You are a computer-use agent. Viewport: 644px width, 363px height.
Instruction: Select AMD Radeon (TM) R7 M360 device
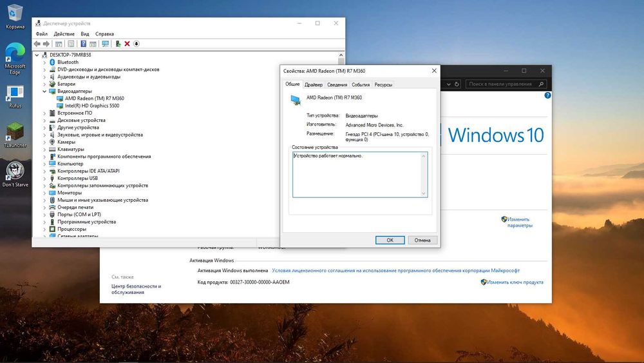pos(94,98)
